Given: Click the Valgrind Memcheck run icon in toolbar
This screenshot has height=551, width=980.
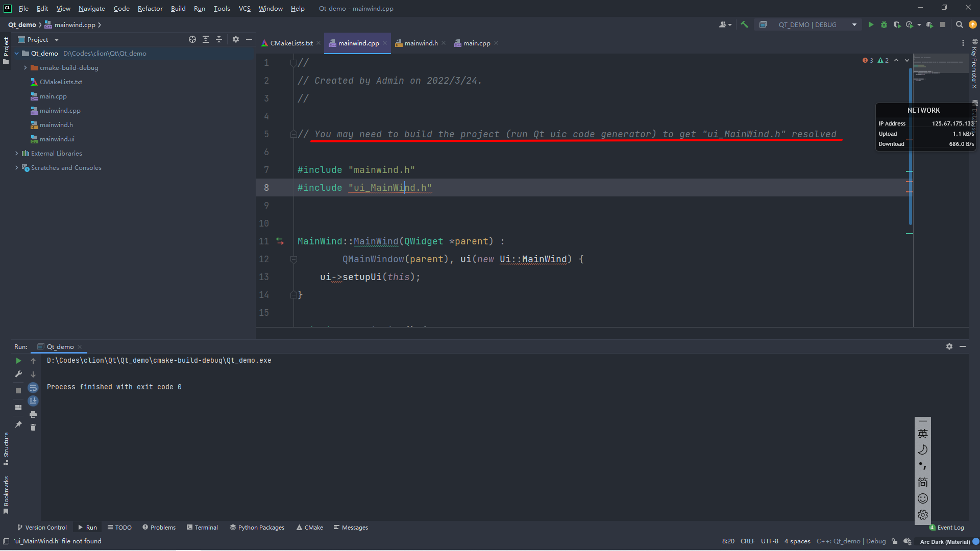Looking at the screenshot, I should tap(929, 24).
